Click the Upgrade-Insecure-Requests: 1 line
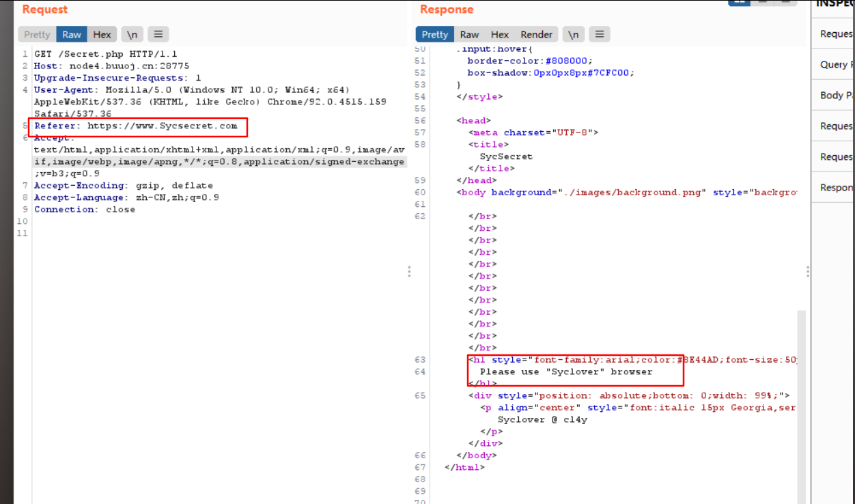 click(117, 78)
